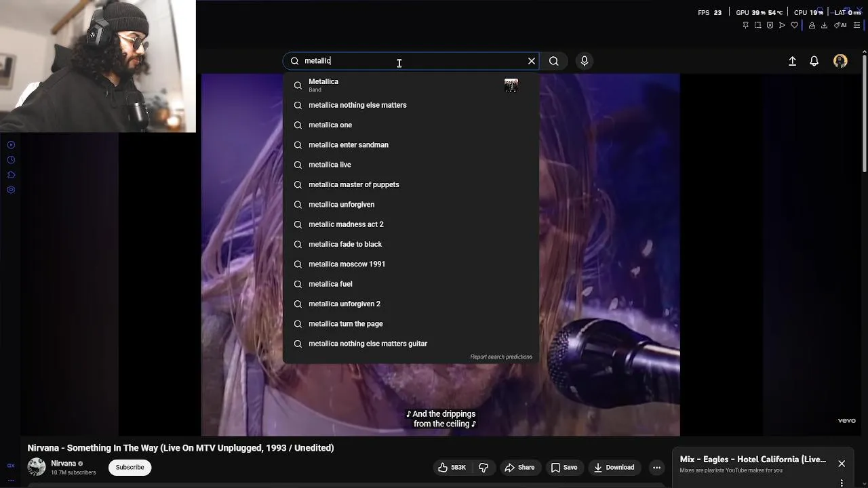868x488 pixels.
Task: Choose suggestion 'metallica one'
Action: click(x=411, y=125)
